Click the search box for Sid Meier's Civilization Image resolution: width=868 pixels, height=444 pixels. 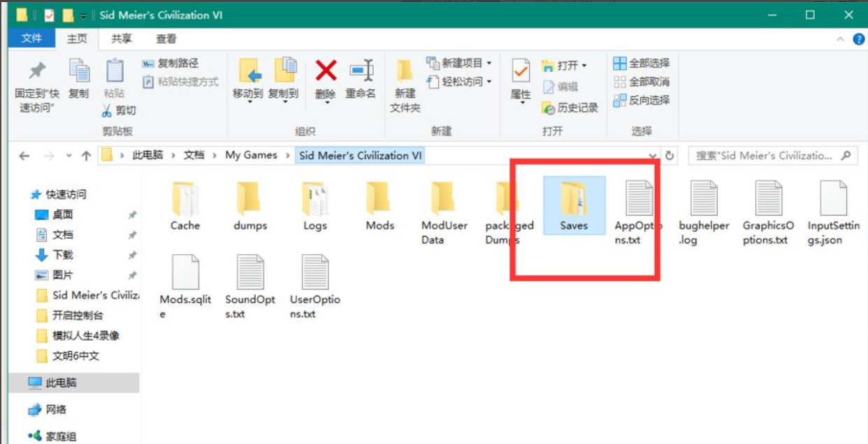[773, 156]
